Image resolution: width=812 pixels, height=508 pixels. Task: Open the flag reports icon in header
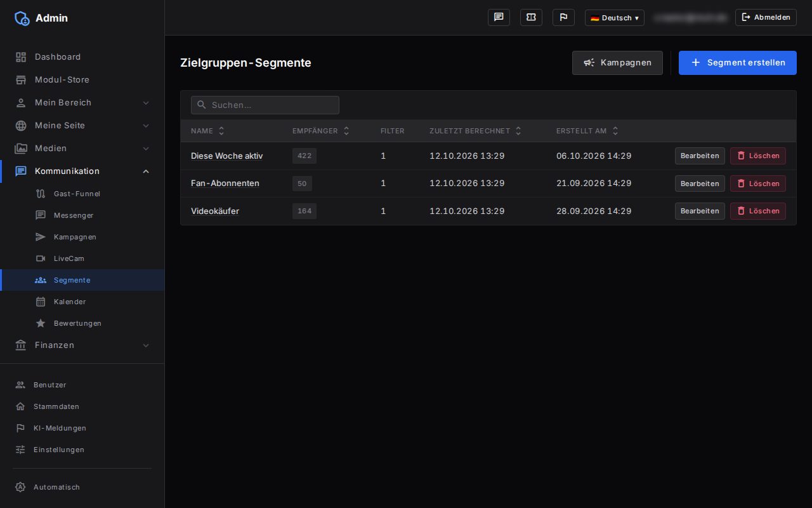click(x=563, y=17)
